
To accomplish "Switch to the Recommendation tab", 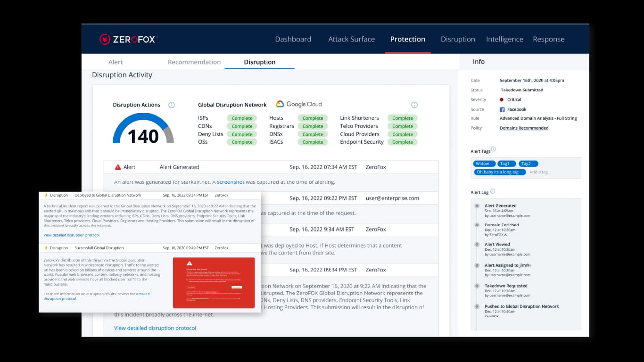I will click(194, 62).
